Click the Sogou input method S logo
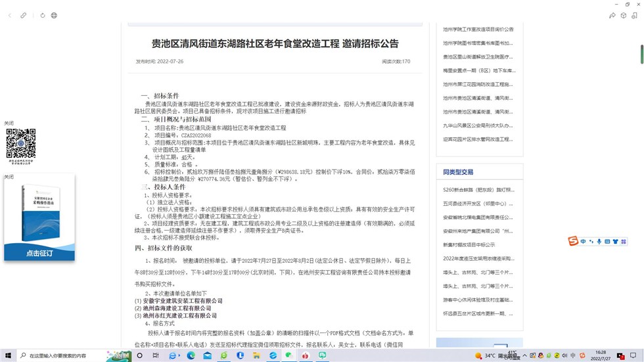The width and height of the screenshot is (644, 362). 573,241
